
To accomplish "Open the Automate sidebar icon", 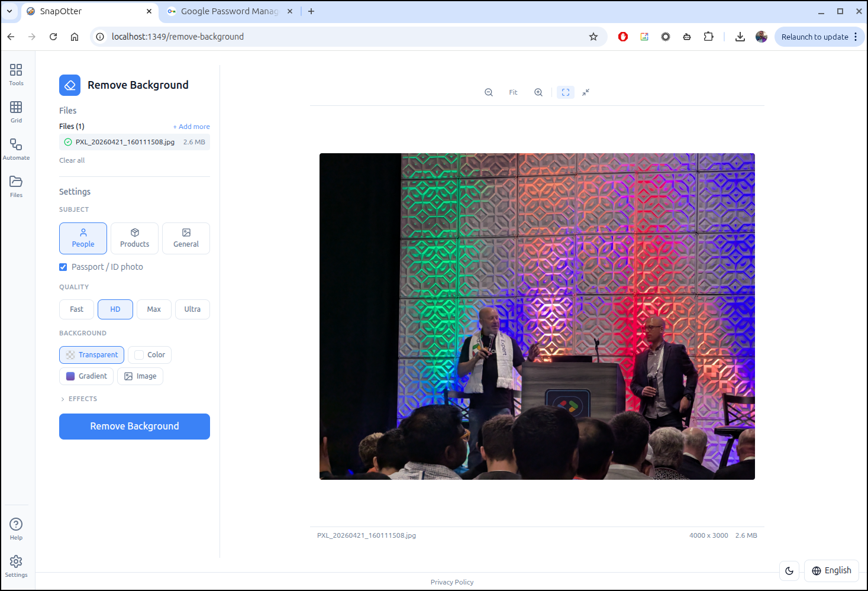I will 16,149.
